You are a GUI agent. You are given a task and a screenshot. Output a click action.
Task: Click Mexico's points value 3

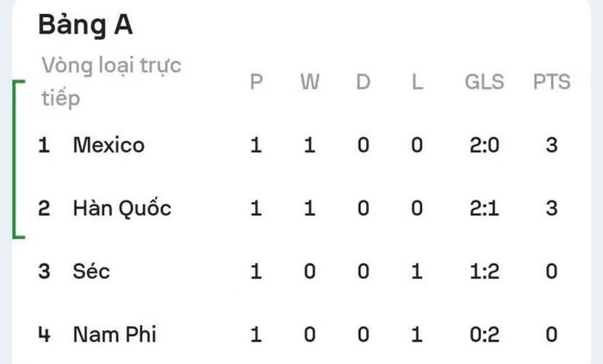pyautogui.click(x=551, y=145)
